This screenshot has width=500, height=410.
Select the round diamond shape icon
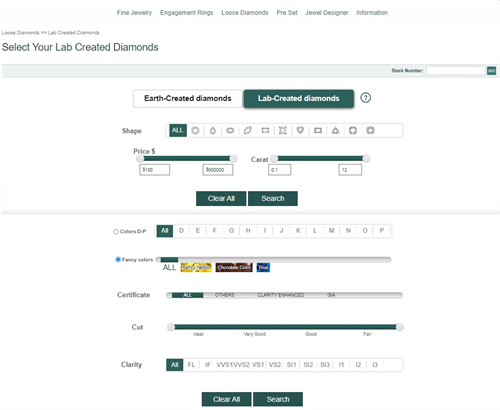pyautogui.click(x=195, y=130)
